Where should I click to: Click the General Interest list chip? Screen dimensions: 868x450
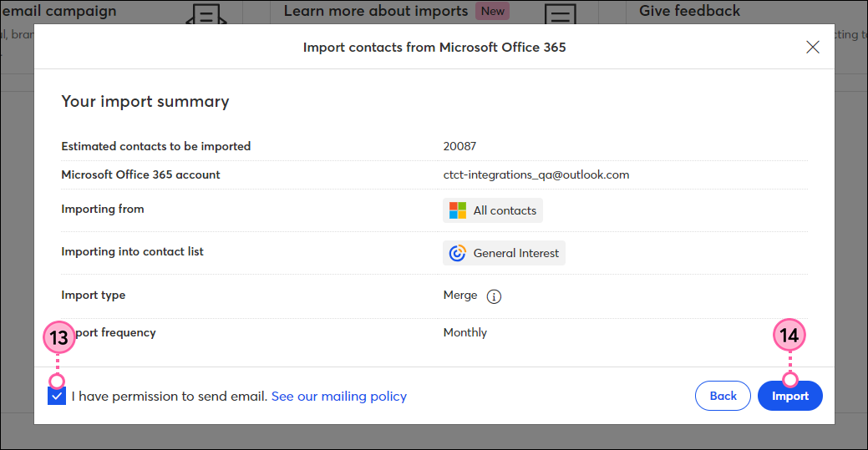(504, 253)
